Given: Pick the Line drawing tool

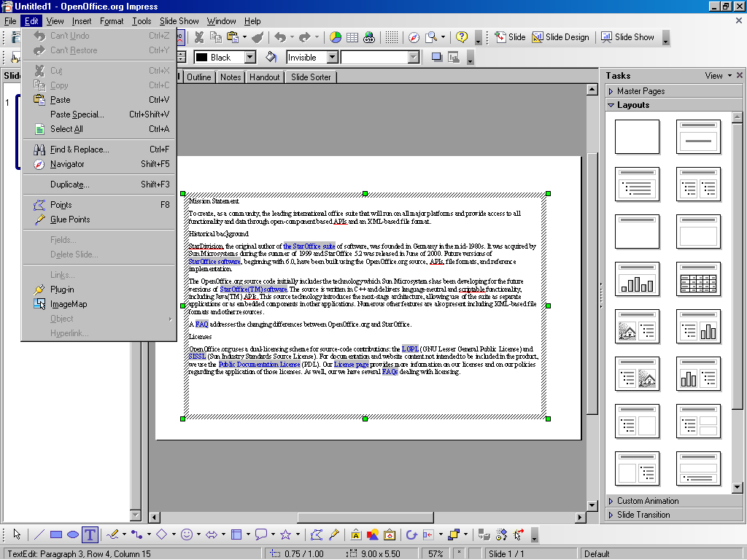Looking at the screenshot, I should tap(39, 534).
